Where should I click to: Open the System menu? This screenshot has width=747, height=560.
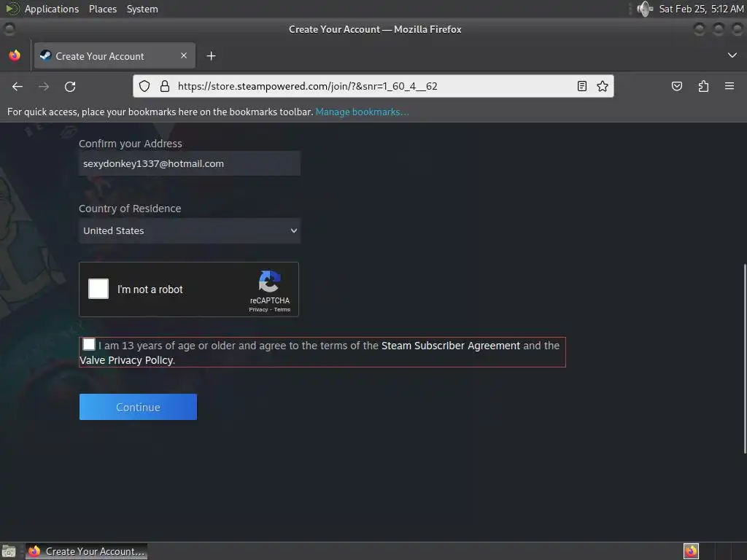click(x=142, y=9)
